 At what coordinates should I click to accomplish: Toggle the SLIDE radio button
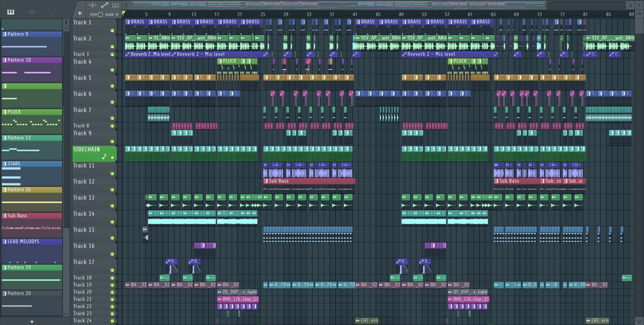[117, 15]
